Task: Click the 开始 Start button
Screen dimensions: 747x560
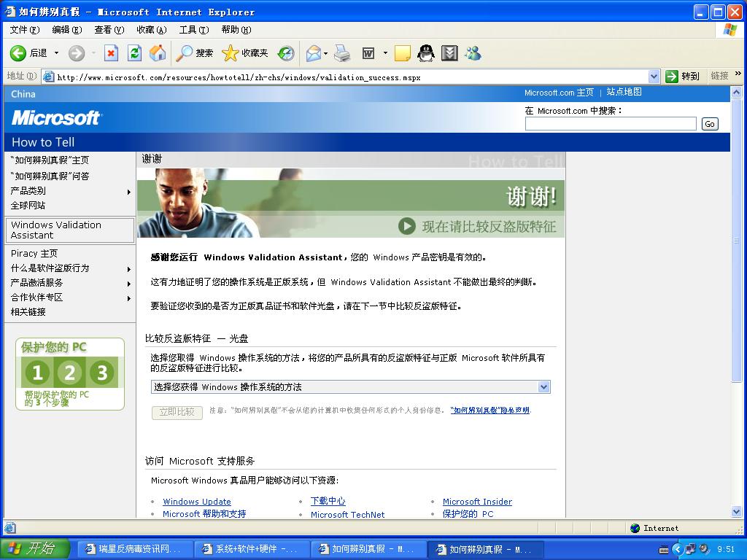Action: click(35, 548)
